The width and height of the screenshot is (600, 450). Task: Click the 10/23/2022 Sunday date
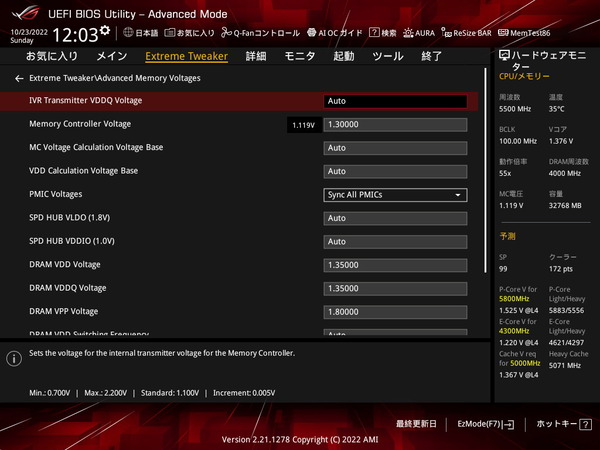tap(29, 36)
